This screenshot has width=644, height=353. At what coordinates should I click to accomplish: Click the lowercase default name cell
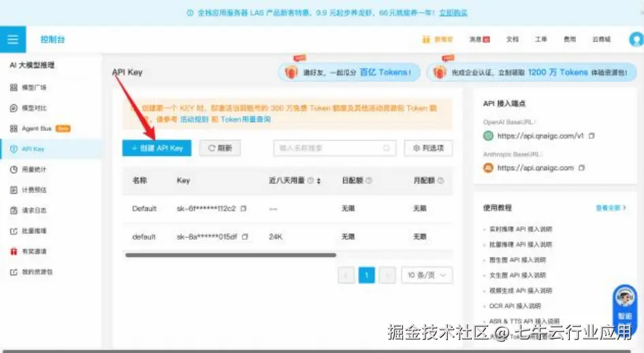click(144, 236)
